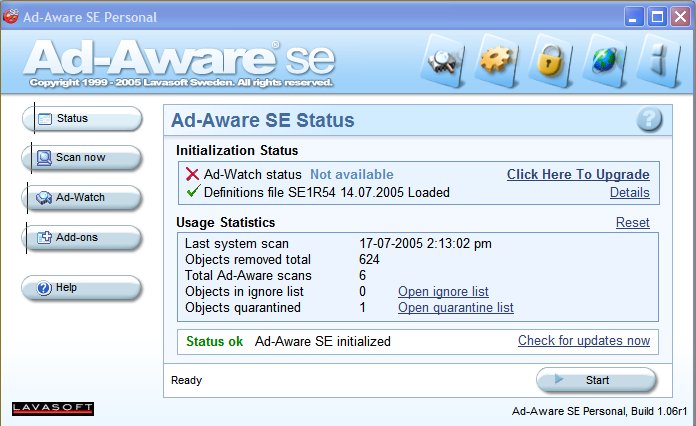Close the Ad-Aware SE Personal window
This screenshot has width=696, height=426.
pos(680,17)
